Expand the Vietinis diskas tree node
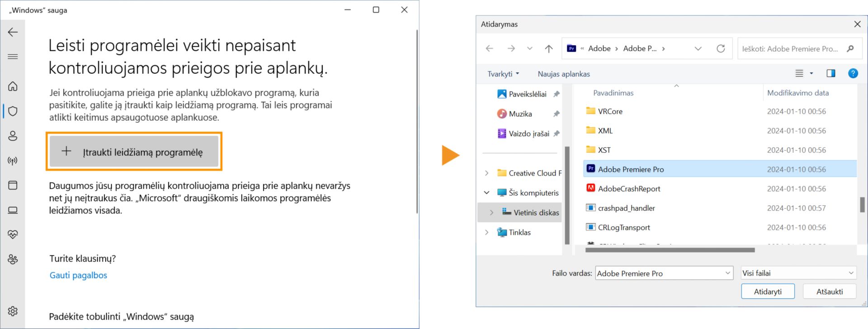Viewport: 868px width, 329px height. (491, 212)
